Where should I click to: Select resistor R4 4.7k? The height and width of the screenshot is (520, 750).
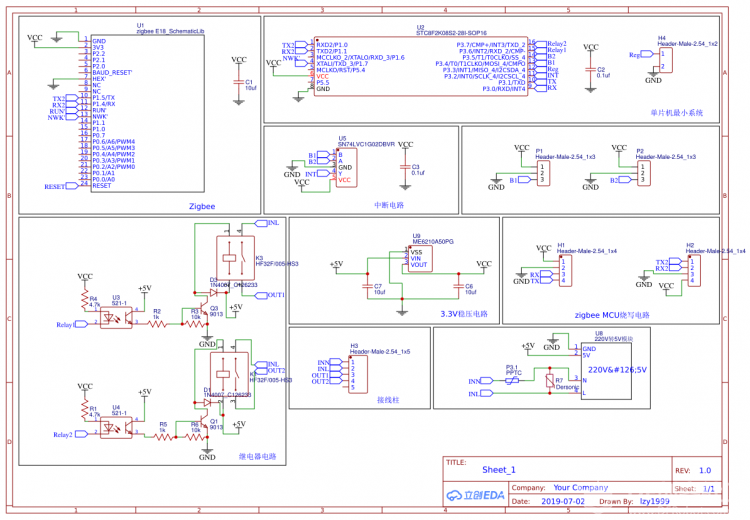(x=85, y=300)
